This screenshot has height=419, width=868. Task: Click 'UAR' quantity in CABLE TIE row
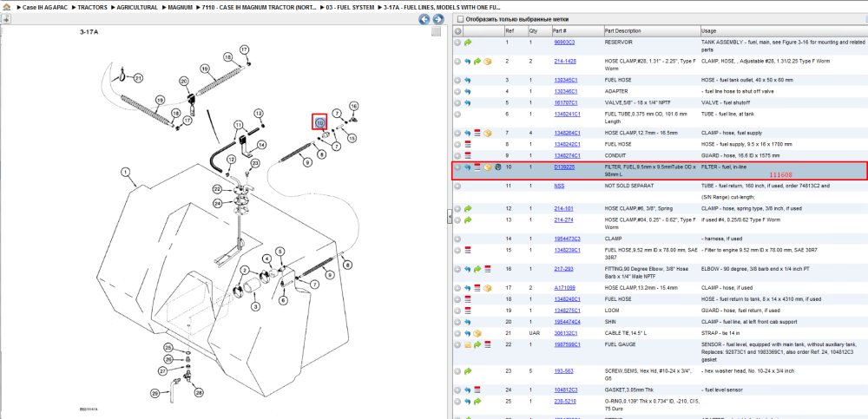click(534, 333)
